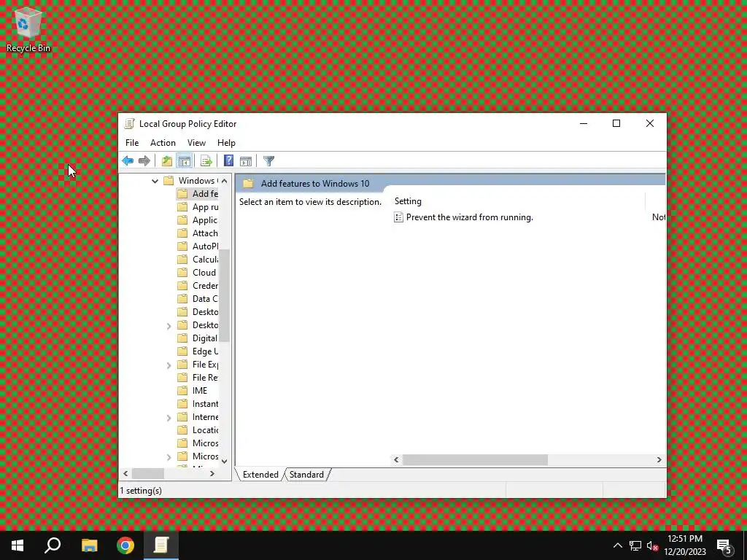Switch to the Extended tab
This screenshot has width=747, height=560.
pyautogui.click(x=260, y=474)
